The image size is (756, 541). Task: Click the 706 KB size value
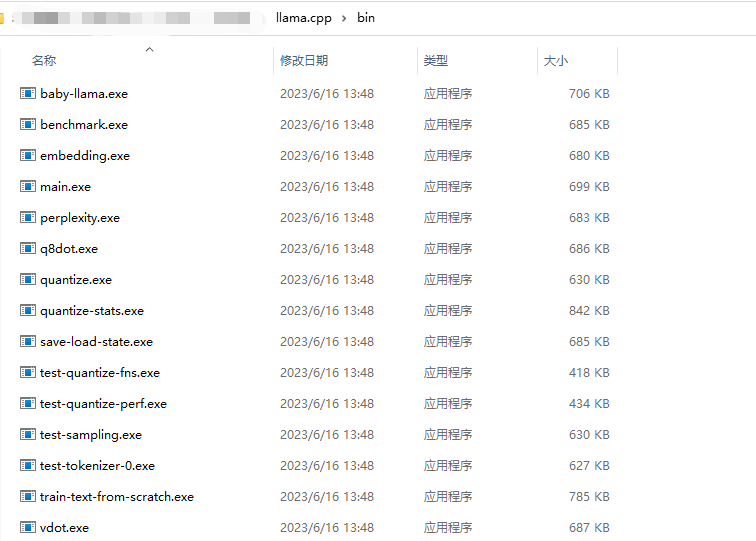tap(589, 94)
